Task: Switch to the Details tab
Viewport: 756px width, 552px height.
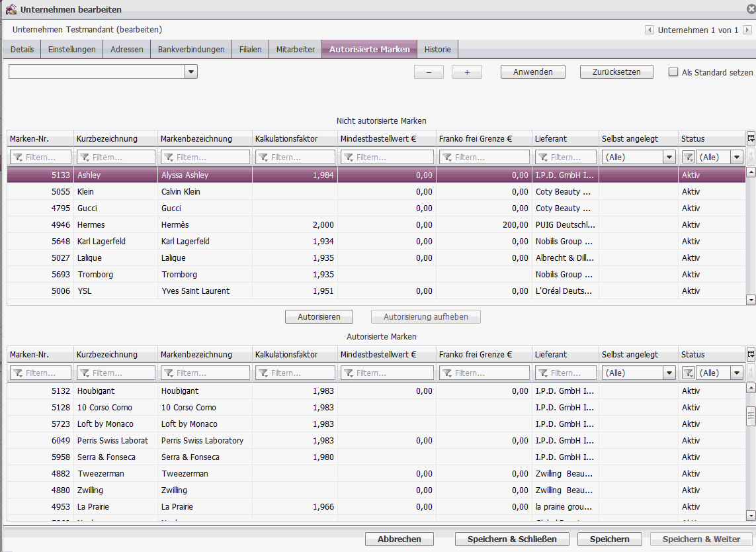Action: pyautogui.click(x=22, y=49)
